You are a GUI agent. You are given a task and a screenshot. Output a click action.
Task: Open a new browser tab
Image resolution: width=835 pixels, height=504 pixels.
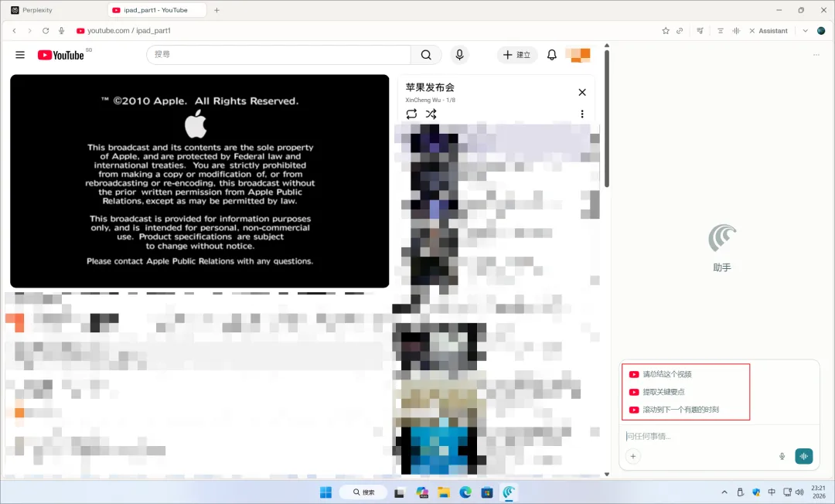[216, 10]
